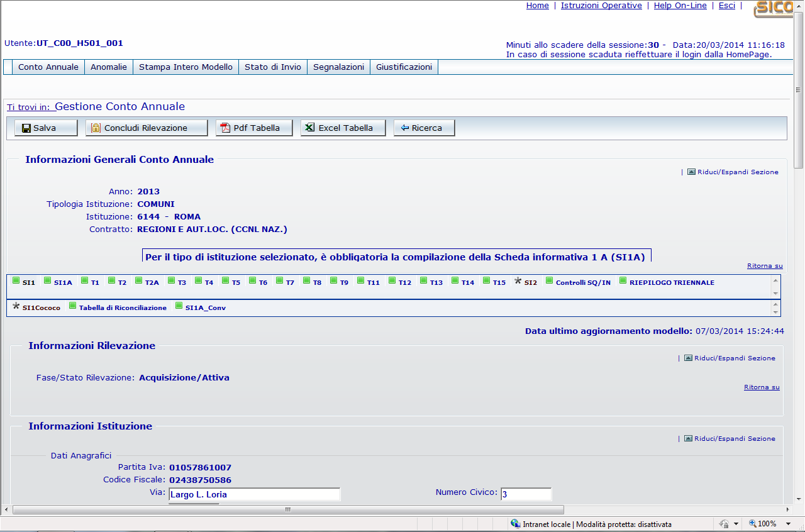
Task: Click the scroll down arrow of the first table list
Action: point(775,293)
